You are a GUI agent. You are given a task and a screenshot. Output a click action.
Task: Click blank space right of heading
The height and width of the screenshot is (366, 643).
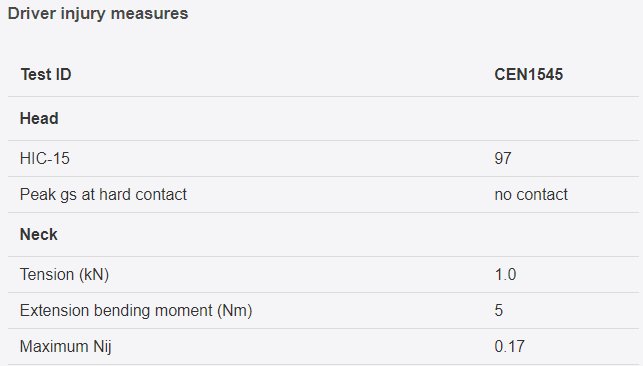click(x=410, y=14)
